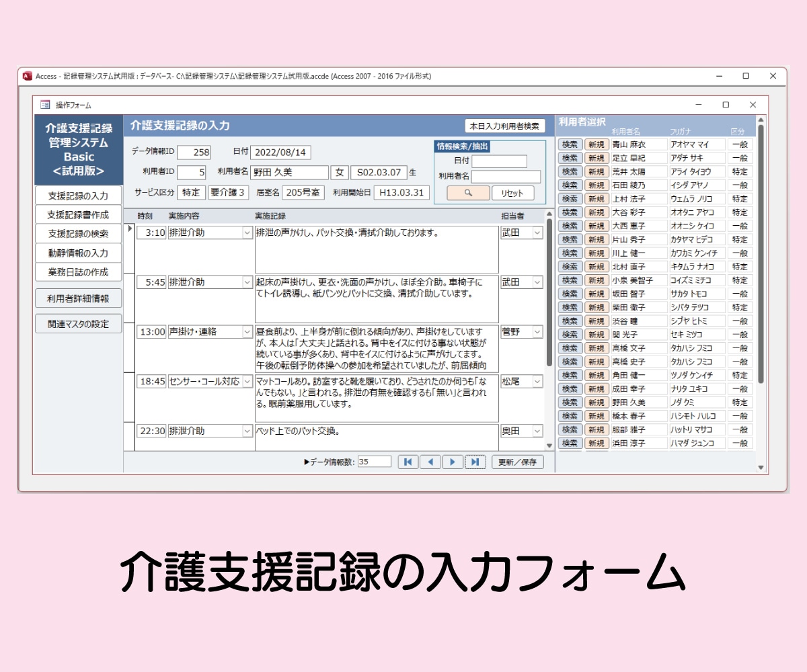Click user name 橋本 春子
Viewport: 807px width, 672px height.
coord(639,416)
